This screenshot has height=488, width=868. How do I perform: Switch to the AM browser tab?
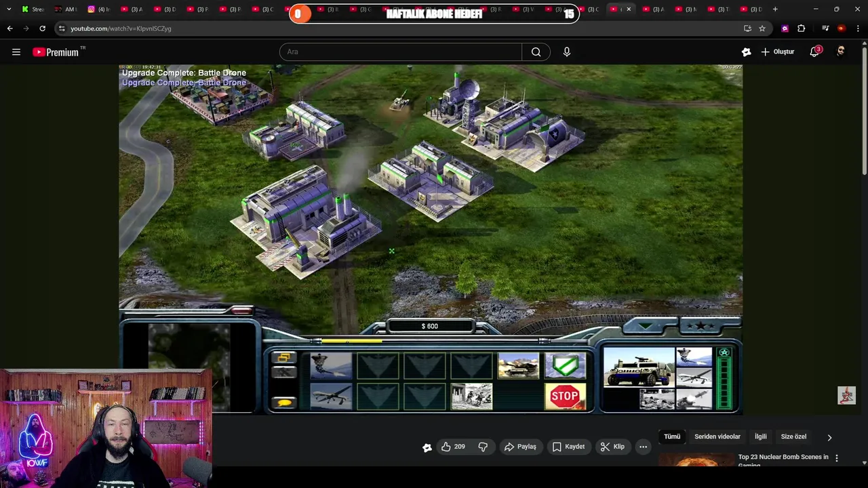click(66, 9)
